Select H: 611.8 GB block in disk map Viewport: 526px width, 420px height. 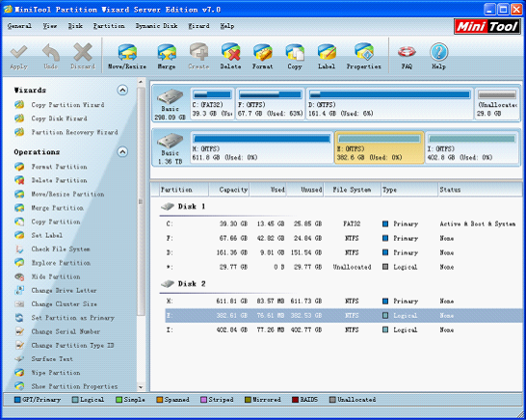pos(262,147)
